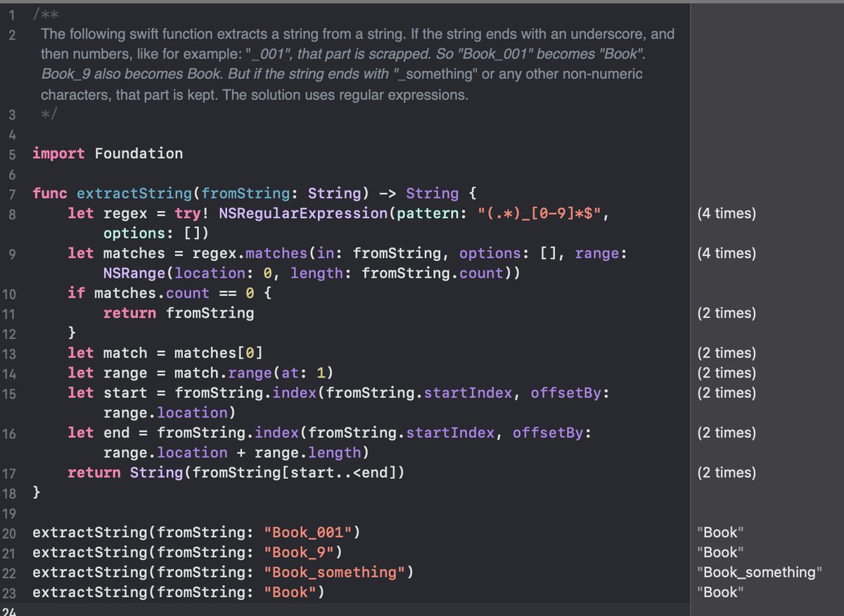
Task: Click the "(2 times)" result beside the "let start" line
Action: [727, 393]
